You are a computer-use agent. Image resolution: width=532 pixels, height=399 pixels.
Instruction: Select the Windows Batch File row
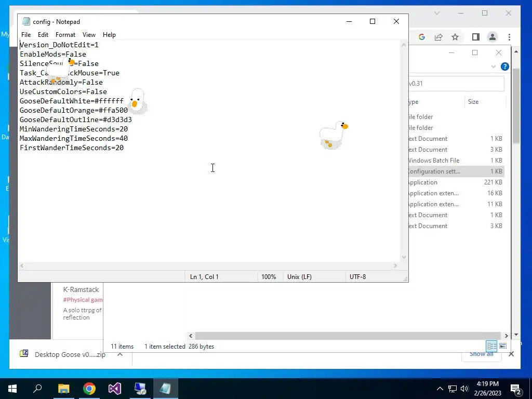(x=456, y=161)
